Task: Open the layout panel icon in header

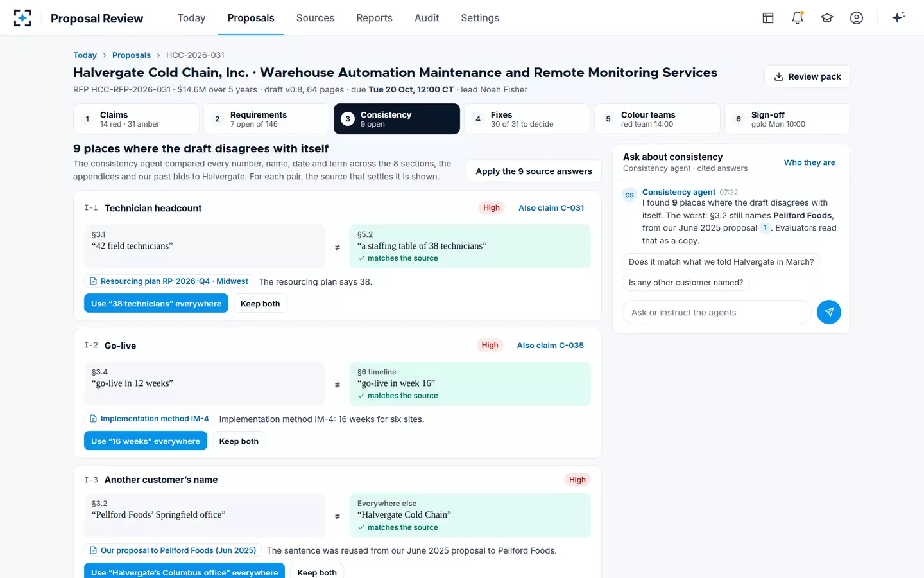Action: coord(768,18)
